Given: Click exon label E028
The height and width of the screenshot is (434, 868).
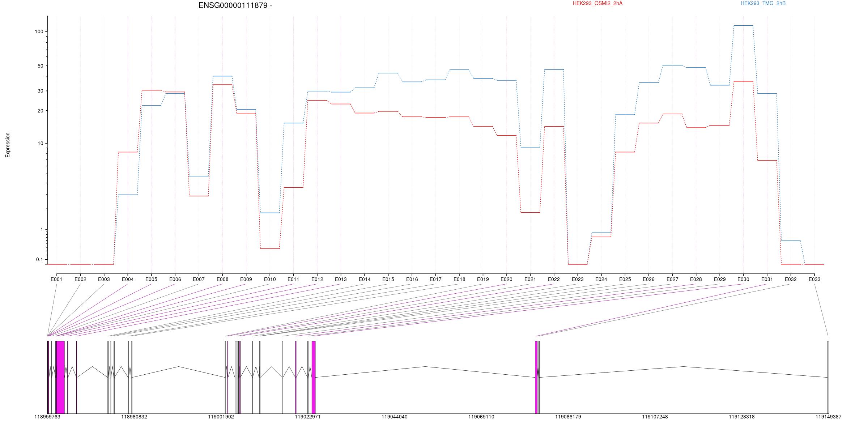Looking at the screenshot, I should 696,279.
